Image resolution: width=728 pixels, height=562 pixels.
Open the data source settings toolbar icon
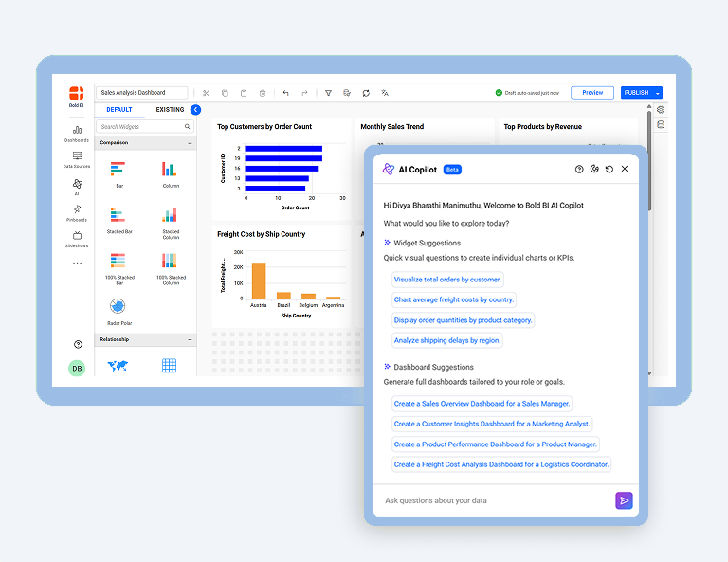pyautogui.click(x=347, y=93)
